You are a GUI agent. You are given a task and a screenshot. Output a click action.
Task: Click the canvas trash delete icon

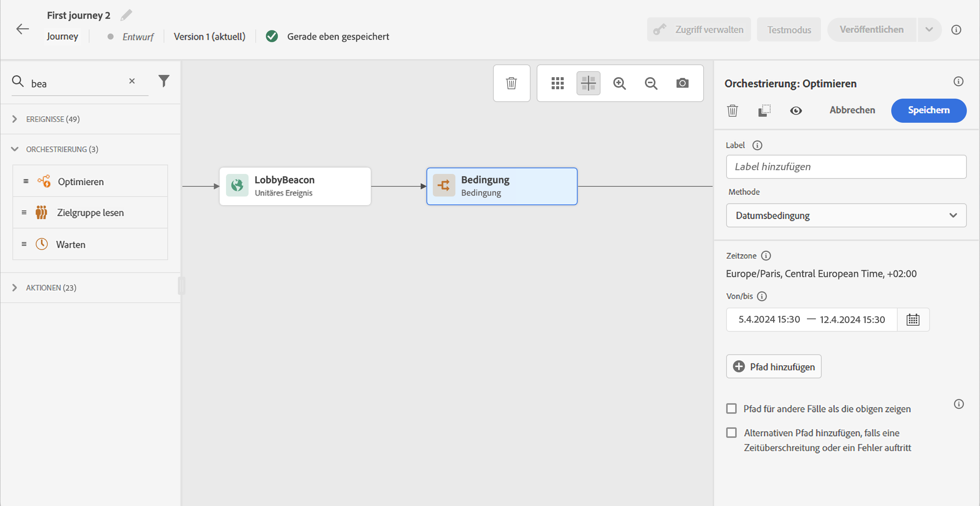point(511,83)
